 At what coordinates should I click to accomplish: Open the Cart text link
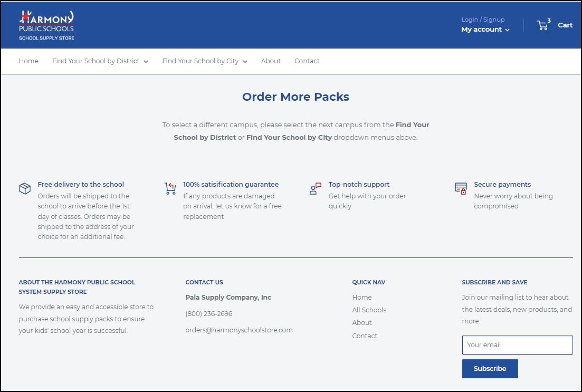tap(565, 25)
